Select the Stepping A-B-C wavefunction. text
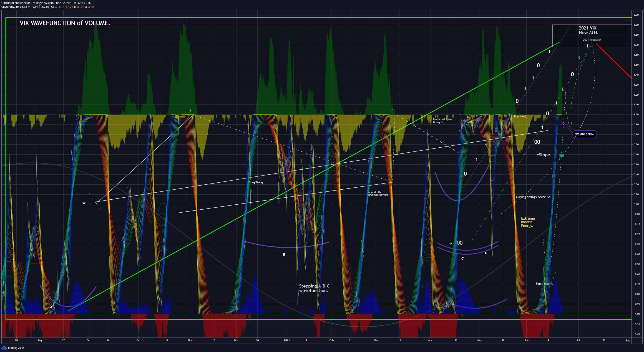 314,288
